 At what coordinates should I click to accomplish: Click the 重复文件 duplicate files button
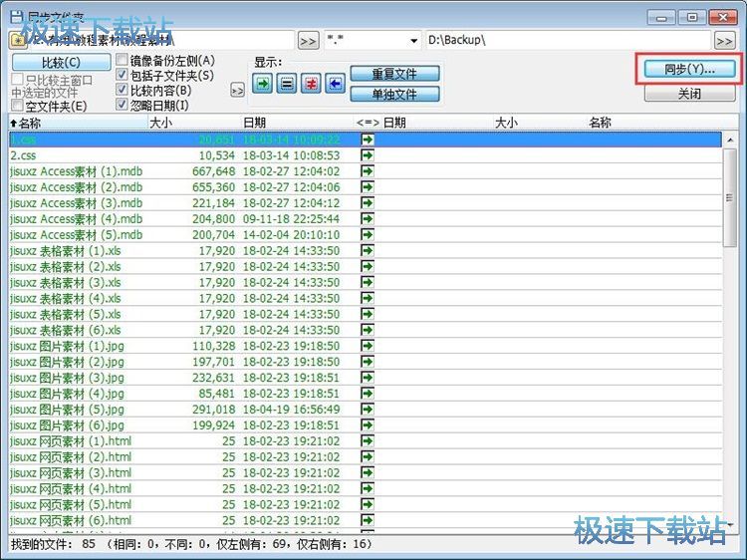394,74
